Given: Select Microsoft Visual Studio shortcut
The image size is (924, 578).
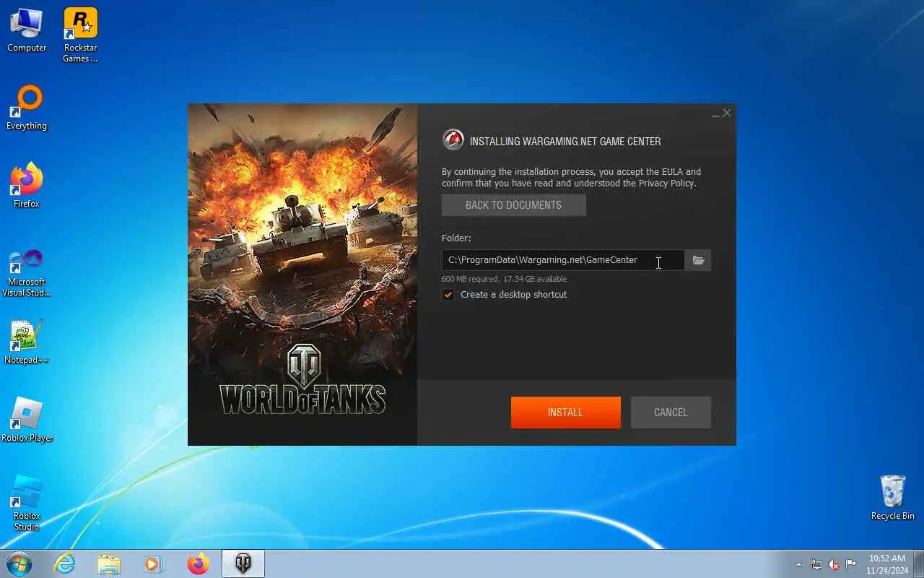Looking at the screenshot, I should [27, 272].
